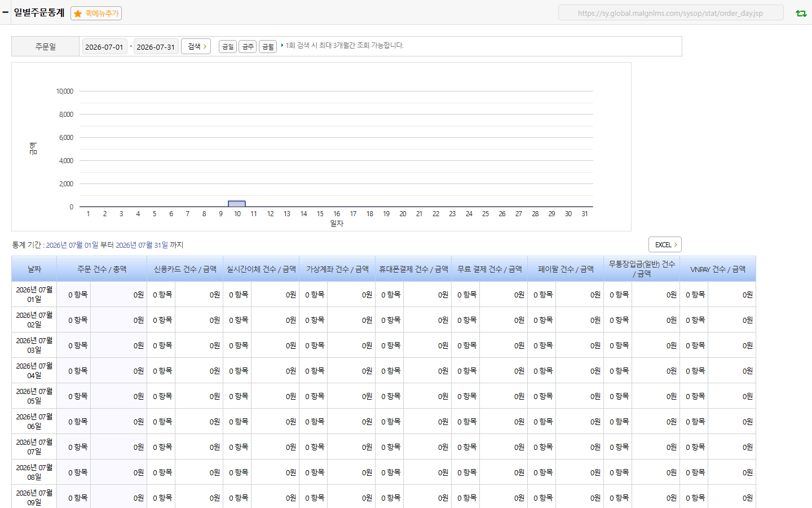
Task: Select the page URL address field
Action: pos(670,13)
